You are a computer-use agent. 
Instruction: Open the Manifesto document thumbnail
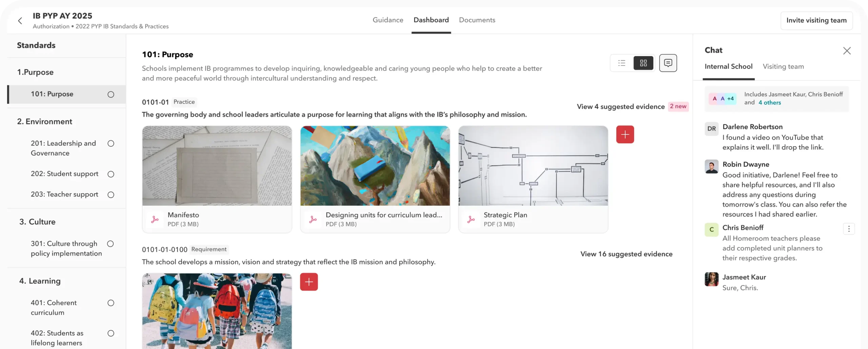click(x=217, y=166)
